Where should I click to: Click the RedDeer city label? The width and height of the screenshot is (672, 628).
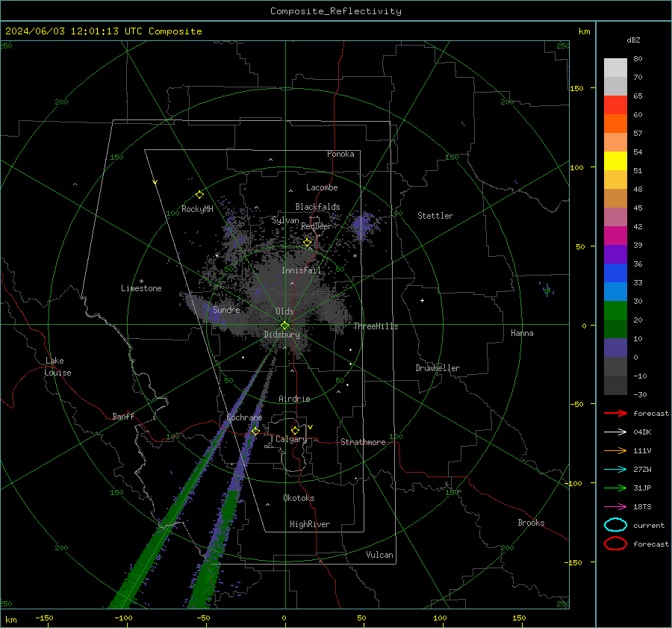click(x=317, y=226)
